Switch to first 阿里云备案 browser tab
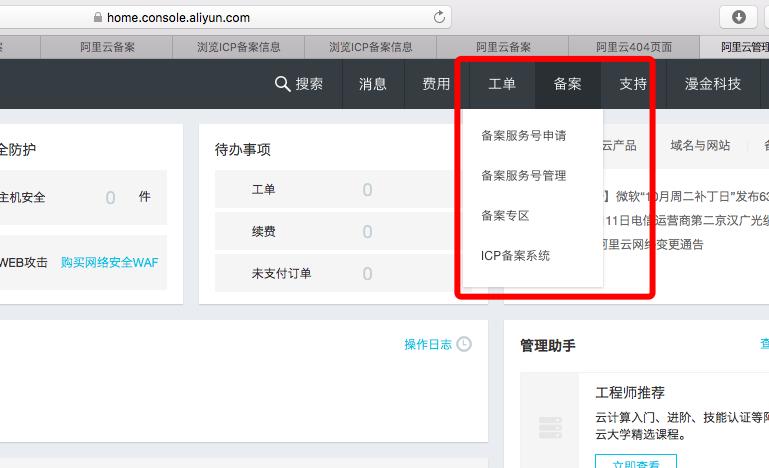769x468 pixels. (107, 47)
